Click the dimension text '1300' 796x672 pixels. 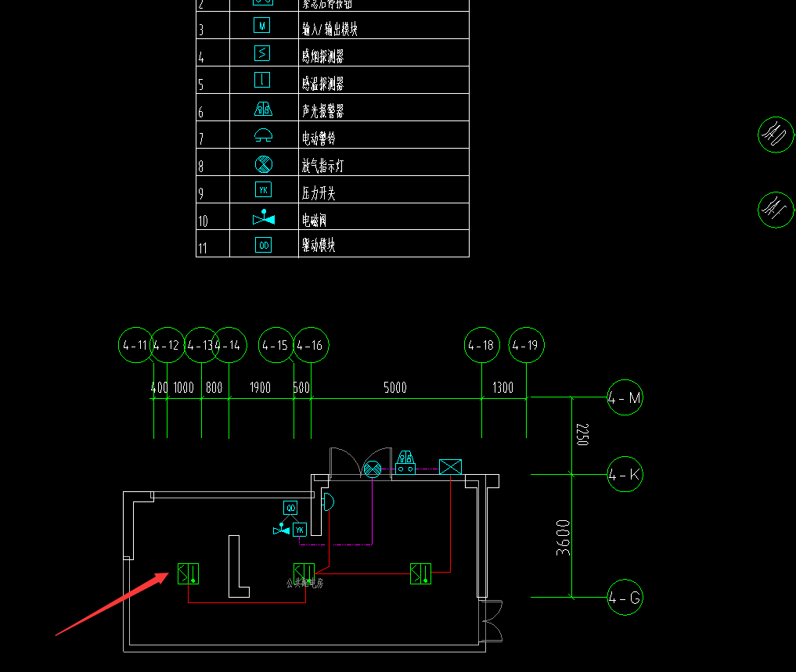click(503, 388)
